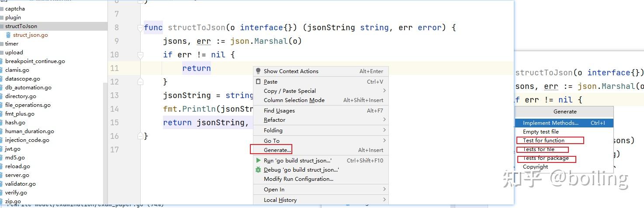
Task: Click the Paste clipboard icon
Action: coord(258,81)
